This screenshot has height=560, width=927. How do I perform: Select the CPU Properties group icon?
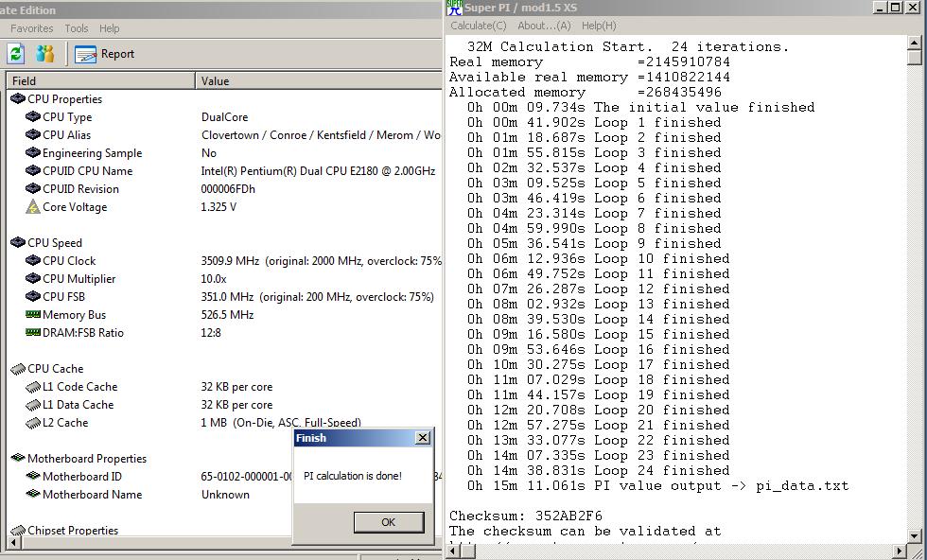[x=18, y=98]
